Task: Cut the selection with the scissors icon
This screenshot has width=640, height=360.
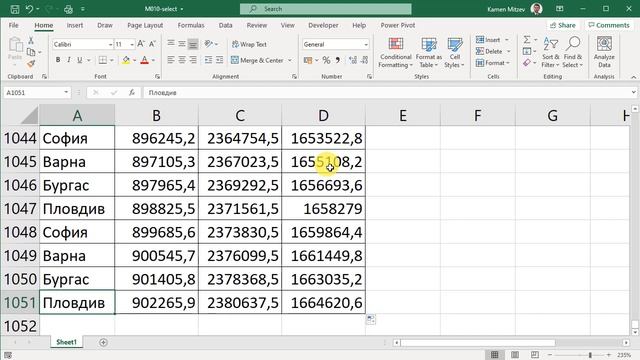Action: pos(31,41)
